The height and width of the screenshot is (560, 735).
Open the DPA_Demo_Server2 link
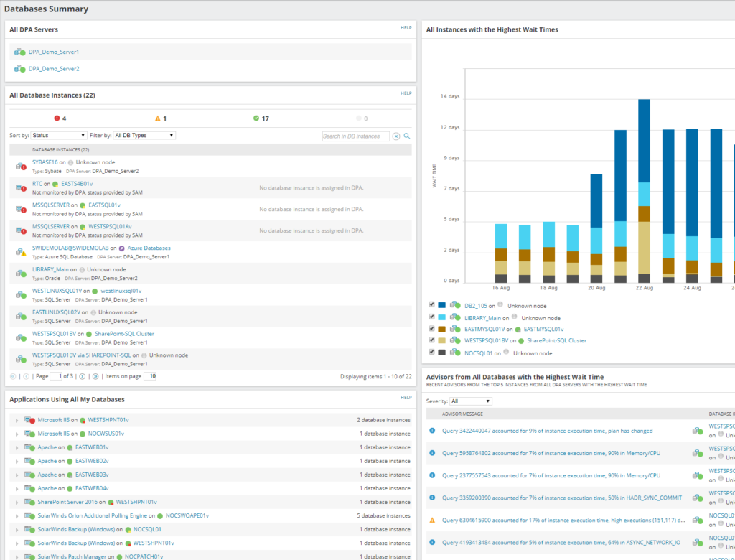click(x=54, y=69)
